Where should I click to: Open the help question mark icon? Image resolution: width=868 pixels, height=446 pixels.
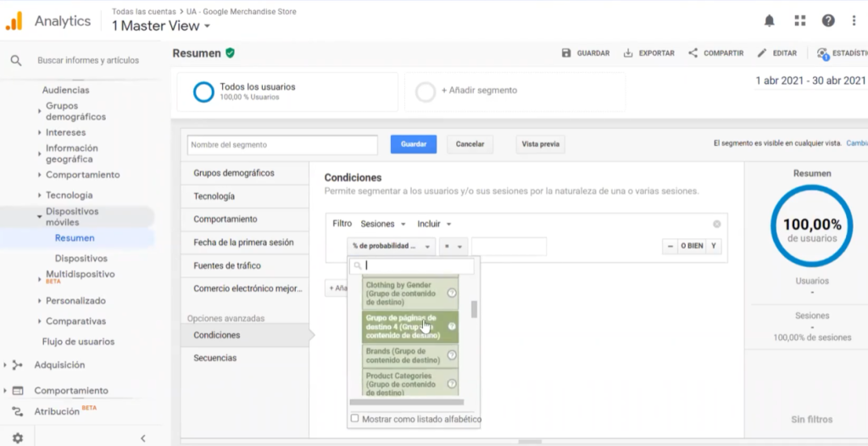click(828, 20)
